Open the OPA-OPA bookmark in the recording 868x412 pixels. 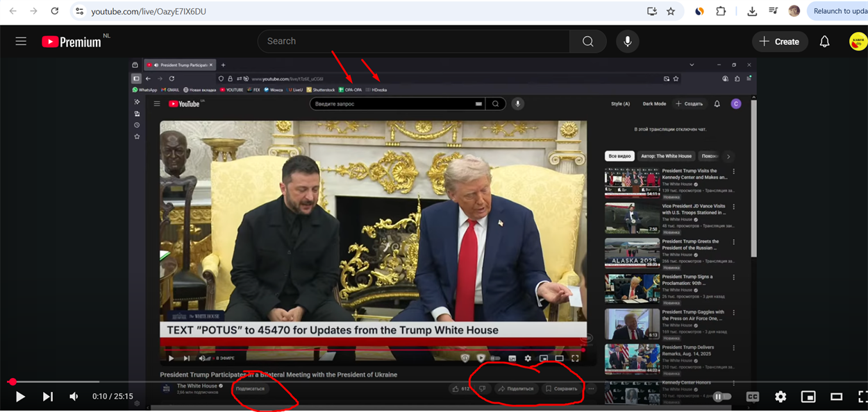(350, 89)
